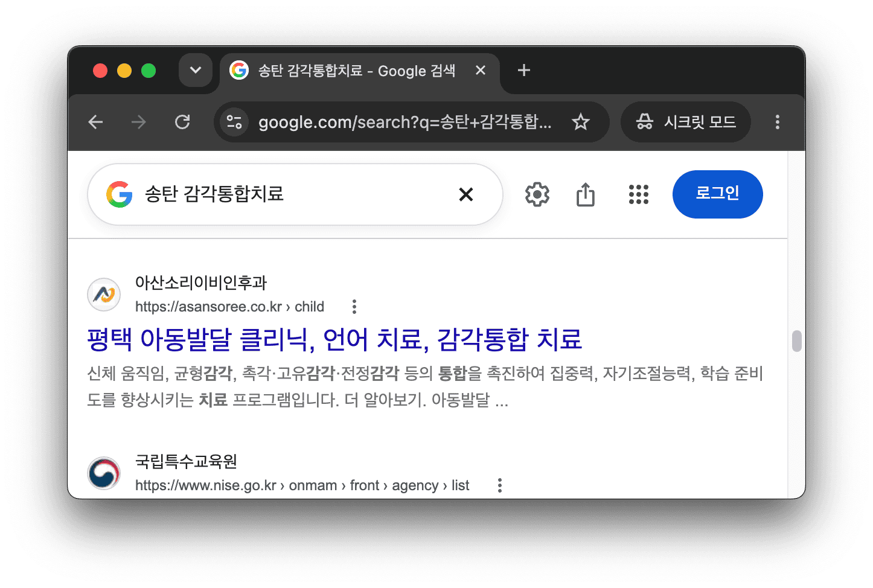Click the address bar URL
The image size is (873, 588).
405,122
